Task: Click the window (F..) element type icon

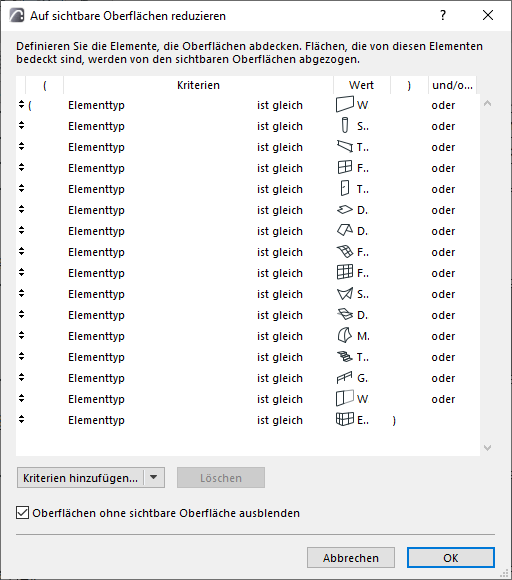Action: [345, 167]
